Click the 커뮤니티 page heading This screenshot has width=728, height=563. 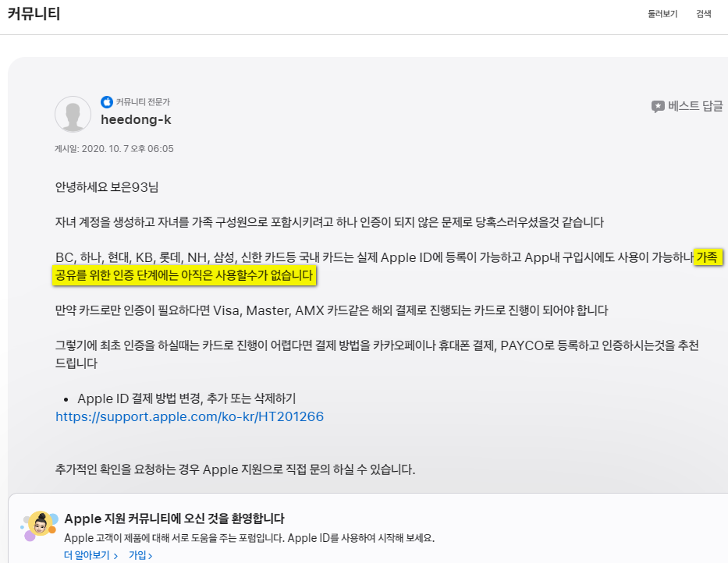[34, 13]
